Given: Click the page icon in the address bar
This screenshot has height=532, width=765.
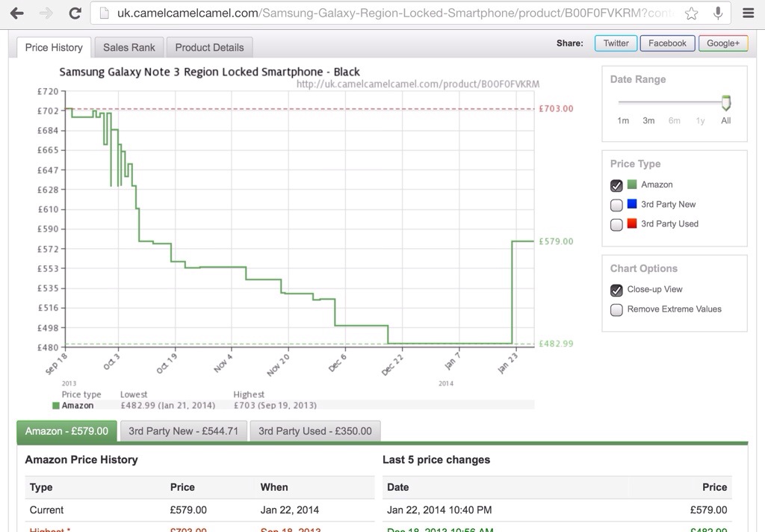Looking at the screenshot, I should [104, 13].
